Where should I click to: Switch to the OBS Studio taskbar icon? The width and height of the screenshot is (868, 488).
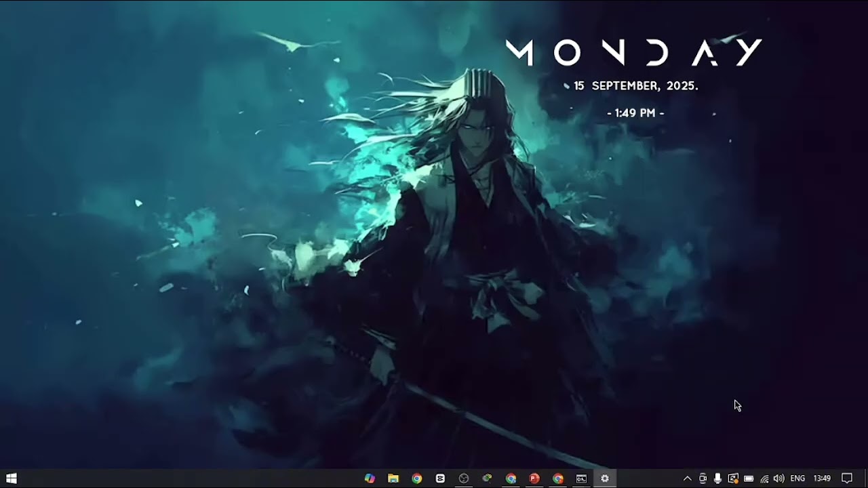tap(464, 479)
